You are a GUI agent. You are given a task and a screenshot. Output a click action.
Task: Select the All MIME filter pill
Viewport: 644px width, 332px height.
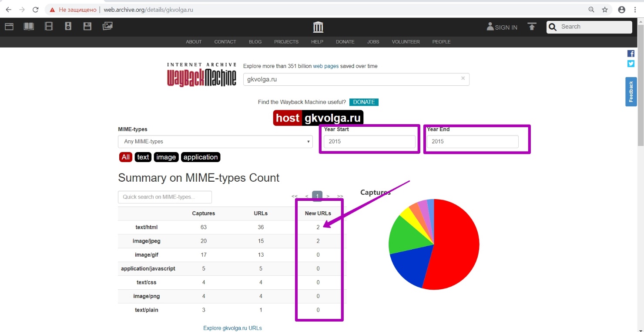coord(126,157)
